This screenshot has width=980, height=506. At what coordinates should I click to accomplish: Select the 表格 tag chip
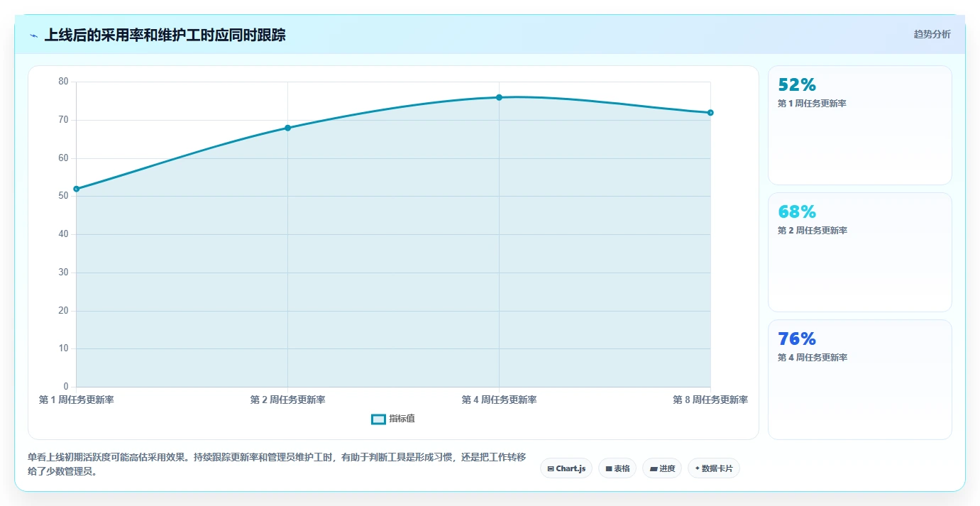click(617, 468)
